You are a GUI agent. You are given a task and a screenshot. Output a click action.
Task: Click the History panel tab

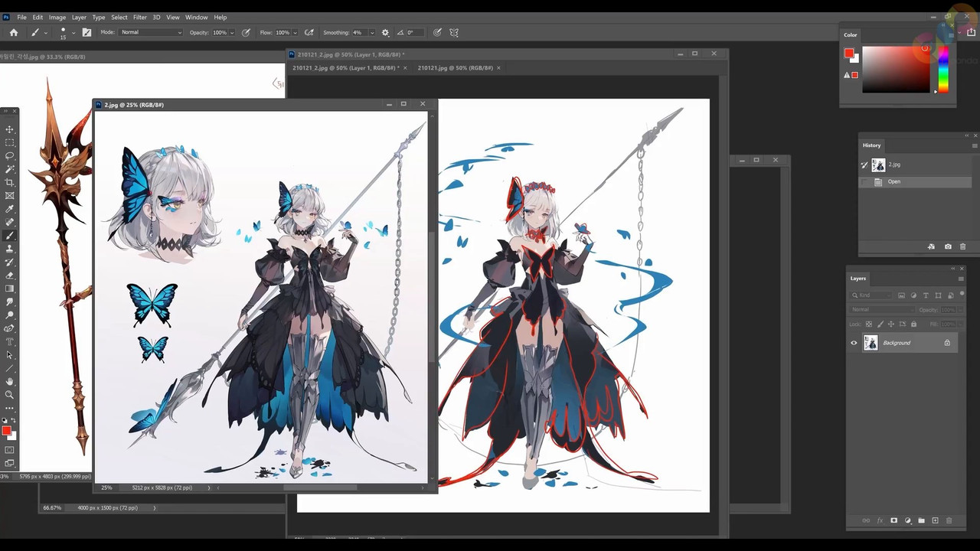[871, 145]
